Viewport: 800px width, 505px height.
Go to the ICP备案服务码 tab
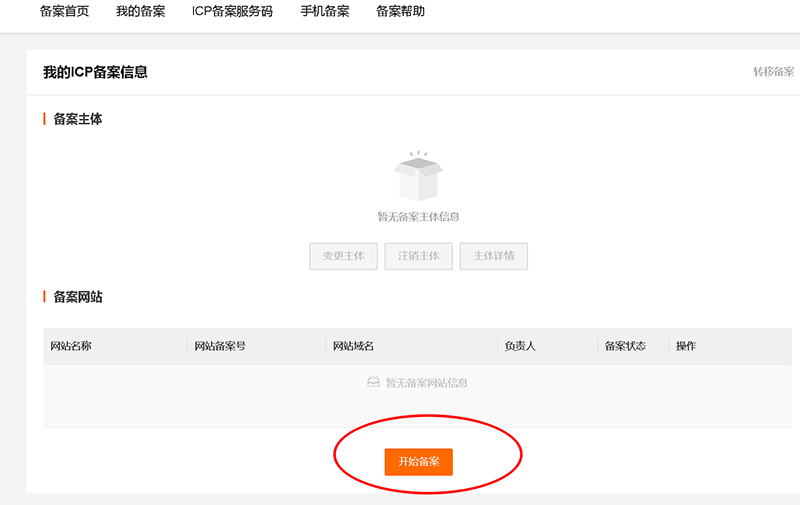point(232,12)
